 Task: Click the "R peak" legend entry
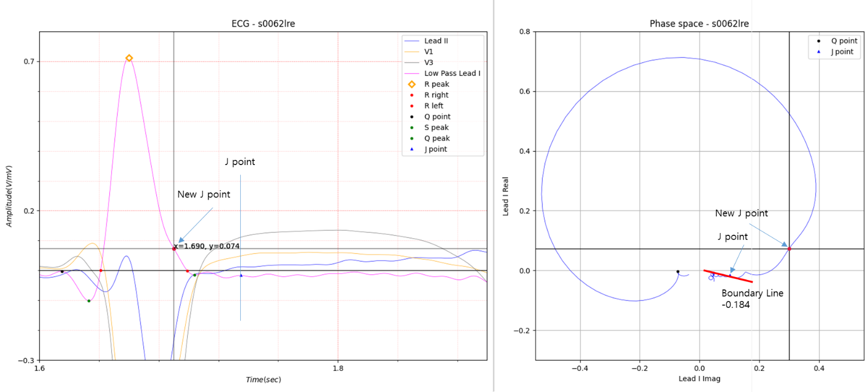[437, 84]
